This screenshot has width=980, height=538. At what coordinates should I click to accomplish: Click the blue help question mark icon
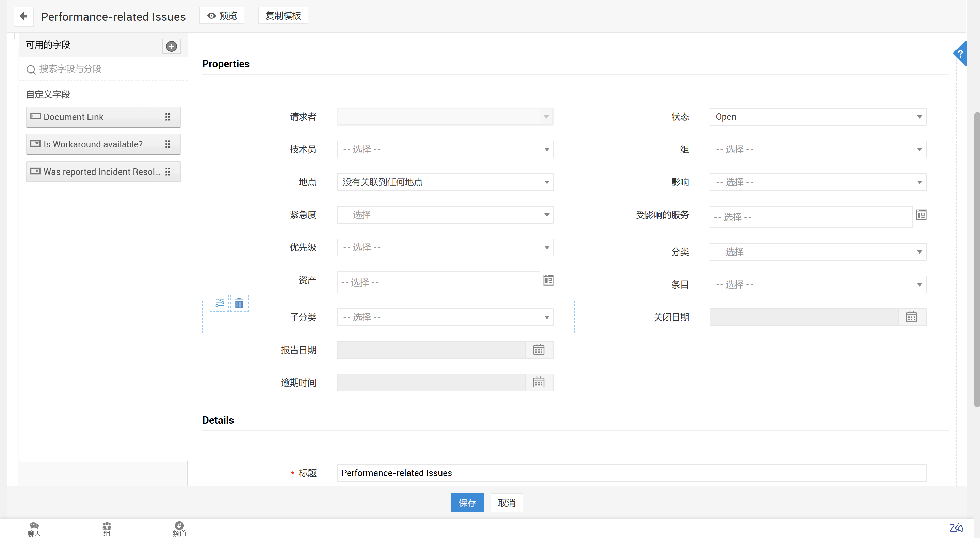click(x=960, y=54)
